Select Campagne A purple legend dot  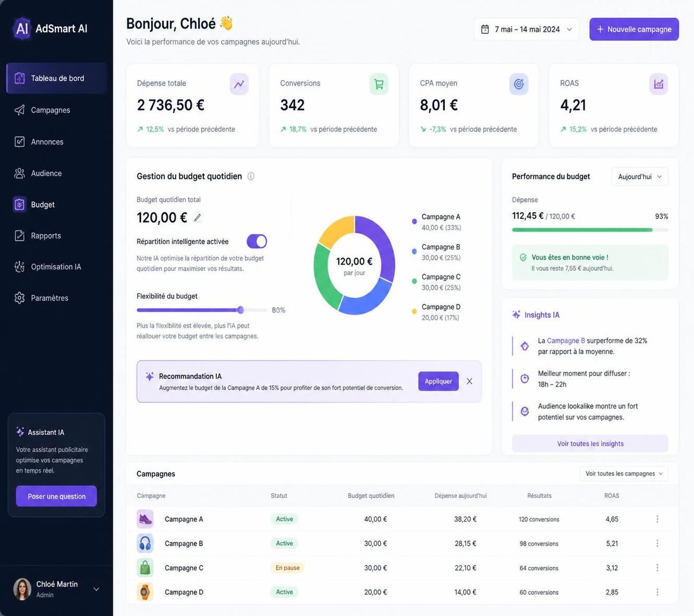pos(415,221)
